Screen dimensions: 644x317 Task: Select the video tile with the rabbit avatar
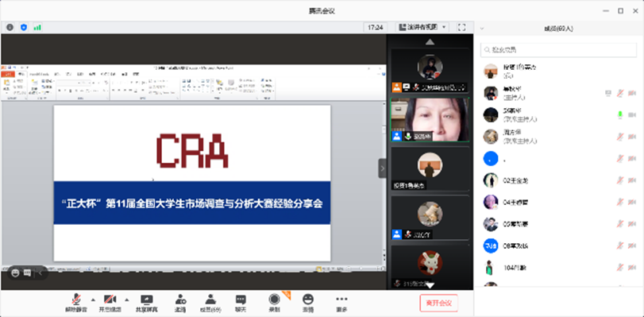point(430,267)
